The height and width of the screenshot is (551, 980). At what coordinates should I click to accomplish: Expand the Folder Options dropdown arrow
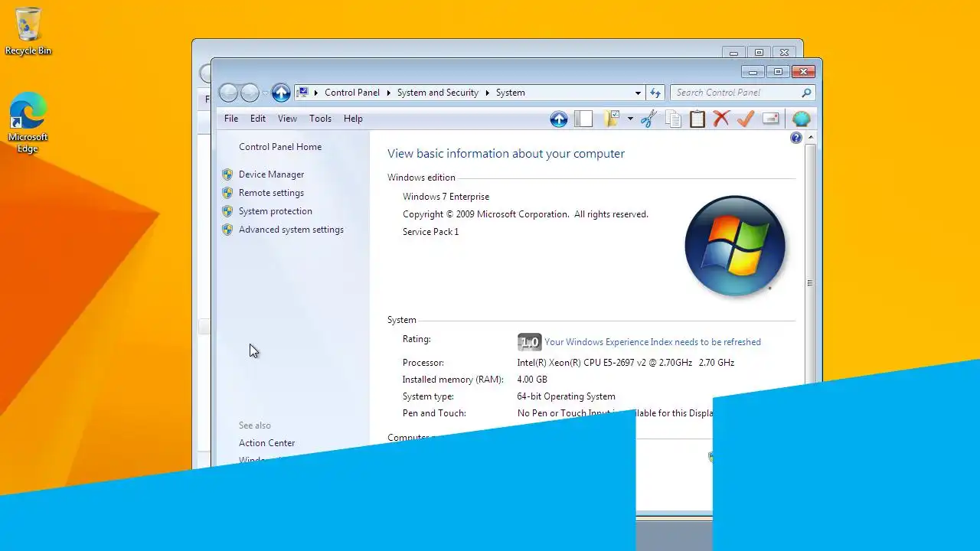point(630,119)
